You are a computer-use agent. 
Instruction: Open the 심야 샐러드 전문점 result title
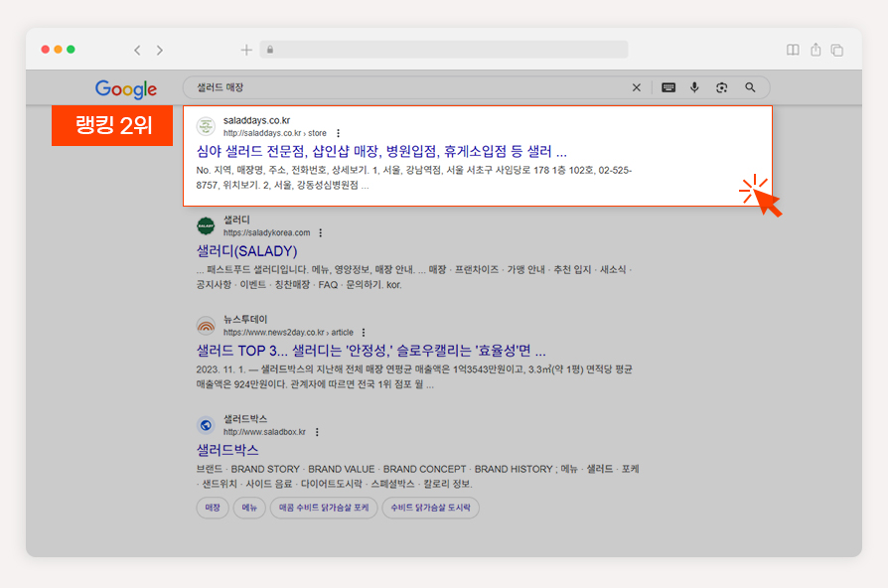pyautogui.click(x=381, y=152)
